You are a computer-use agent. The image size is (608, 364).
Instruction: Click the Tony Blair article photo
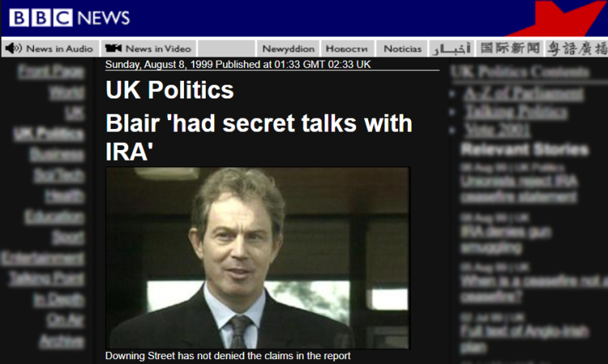click(258, 257)
